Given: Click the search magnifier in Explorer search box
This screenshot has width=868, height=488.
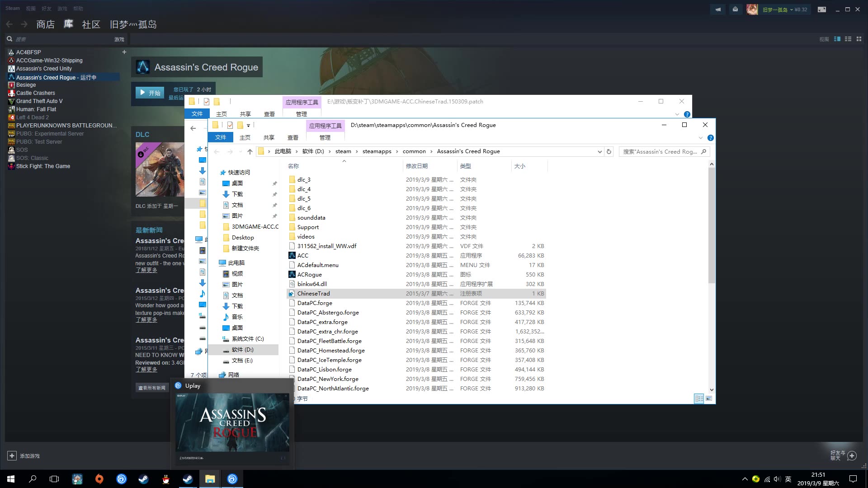Looking at the screenshot, I should [704, 152].
